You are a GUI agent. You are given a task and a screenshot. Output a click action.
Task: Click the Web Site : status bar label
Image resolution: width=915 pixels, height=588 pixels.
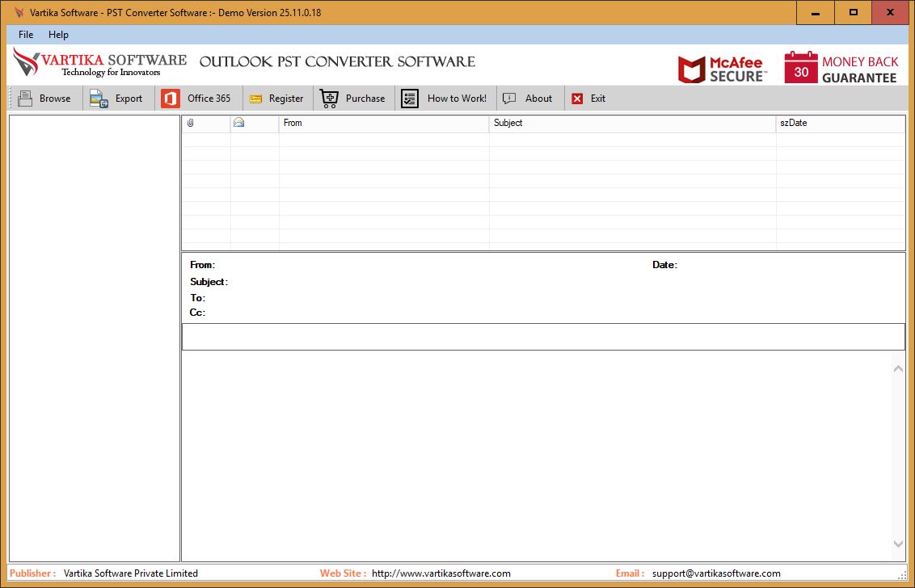pos(343,573)
